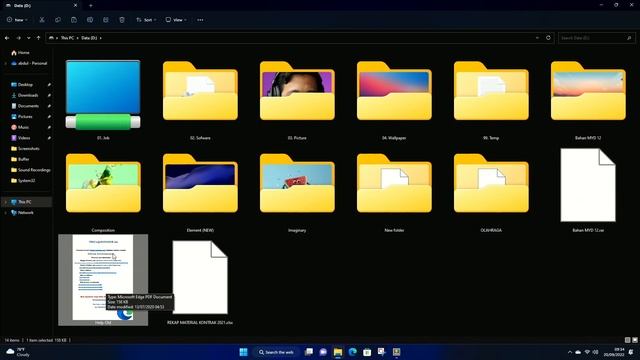The height and width of the screenshot is (360, 640).
Task: Click This PC in the address breadcrumb
Action: point(67,38)
